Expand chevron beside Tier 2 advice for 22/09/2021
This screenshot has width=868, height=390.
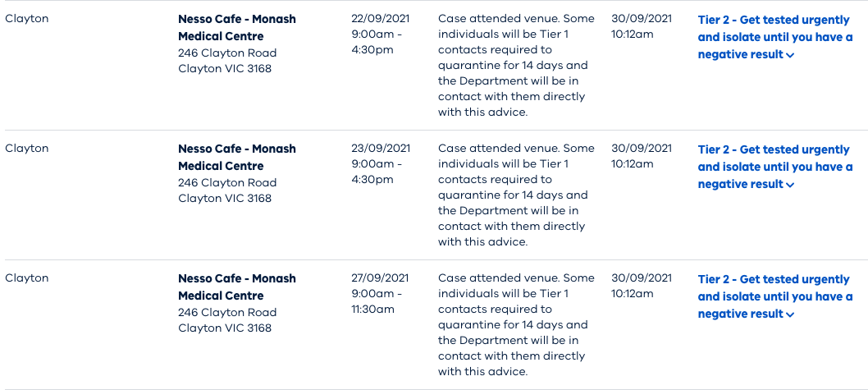click(x=790, y=55)
